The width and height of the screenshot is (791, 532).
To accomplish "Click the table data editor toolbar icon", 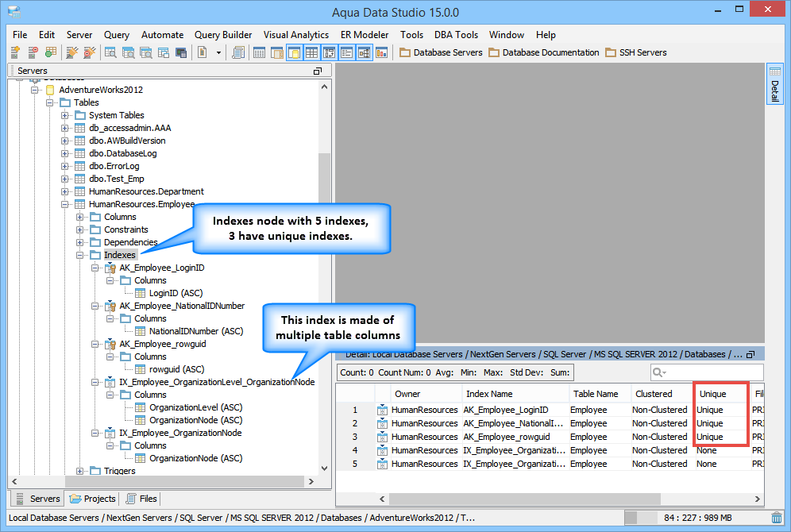I will [259, 52].
